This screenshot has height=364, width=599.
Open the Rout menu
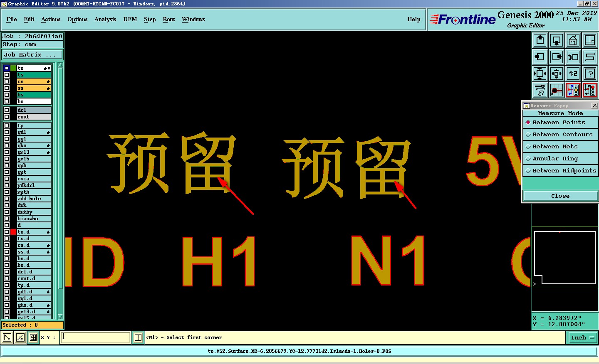[169, 19]
